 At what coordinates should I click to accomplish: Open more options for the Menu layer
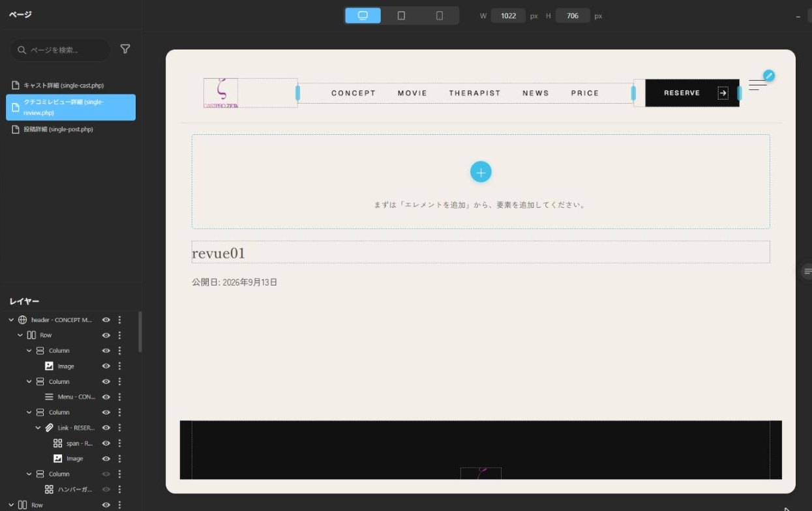click(119, 397)
